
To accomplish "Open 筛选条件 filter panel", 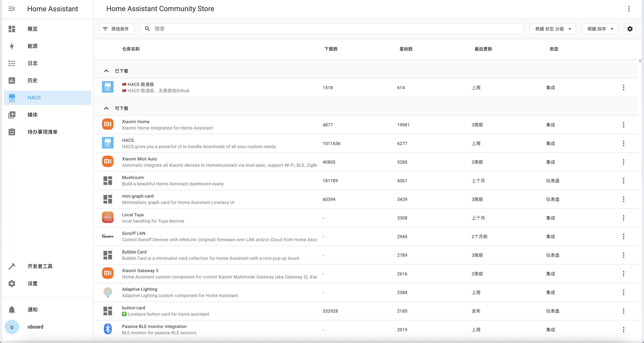I will pos(117,29).
